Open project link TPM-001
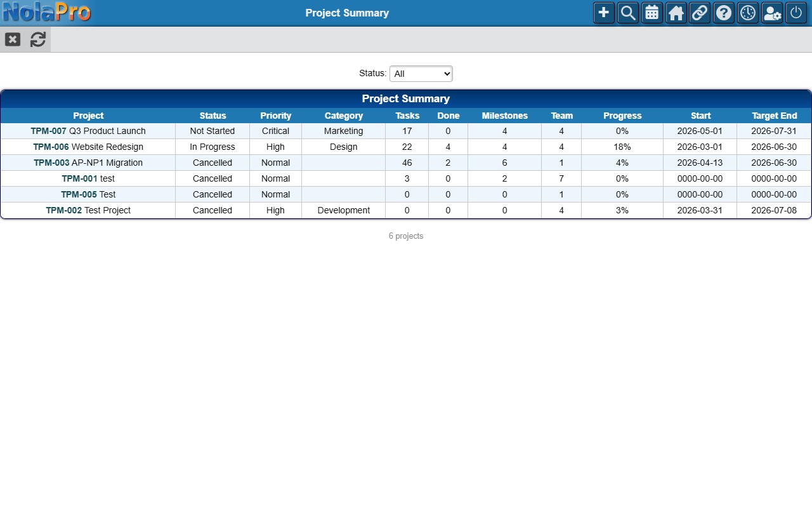Viewport: 812px width, 508px height. tap(79, 178)
